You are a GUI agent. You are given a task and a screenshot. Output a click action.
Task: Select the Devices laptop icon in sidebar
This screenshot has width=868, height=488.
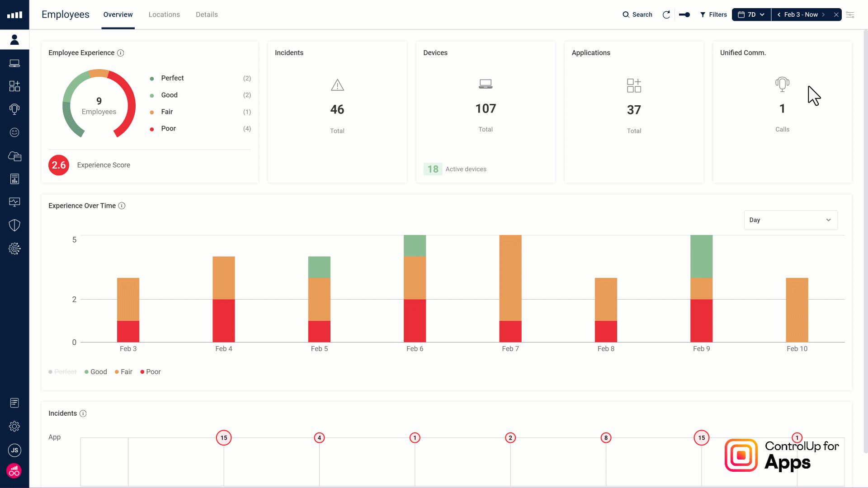[14, 63]
